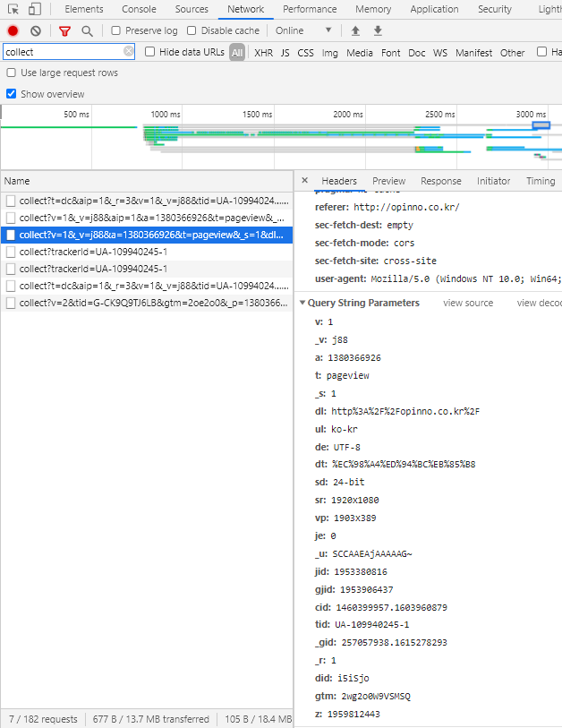562x728 pixels.
Task: Uncheck the Show overview checkbox
Action: pos(12,94)
